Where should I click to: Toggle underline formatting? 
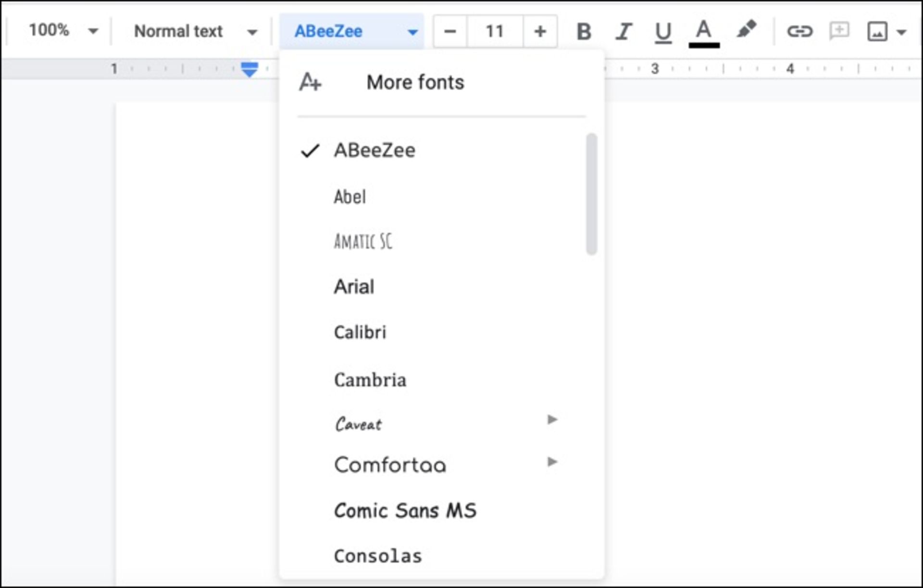[662, 32]
